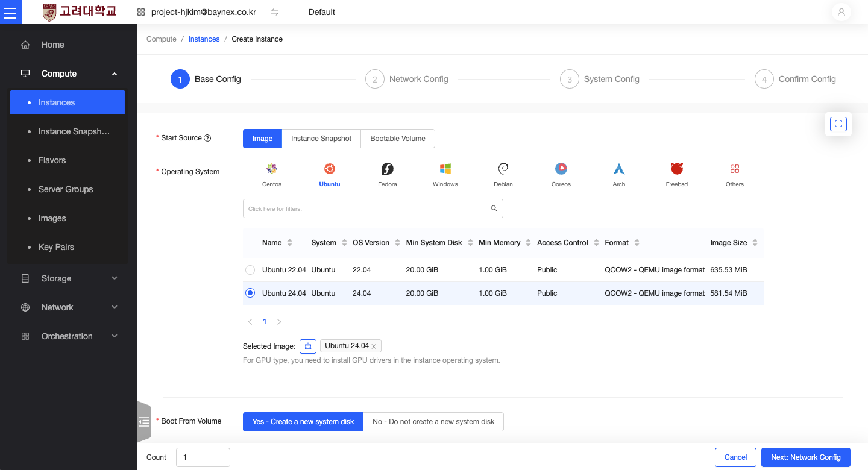
Task: Sort table by Min System Disk column
Action: 470,243
